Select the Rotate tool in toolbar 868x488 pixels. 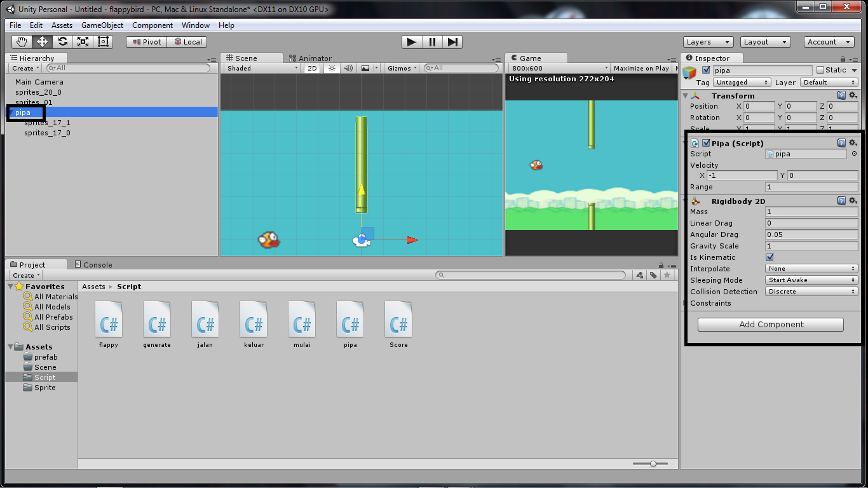(x=63, y=42)
